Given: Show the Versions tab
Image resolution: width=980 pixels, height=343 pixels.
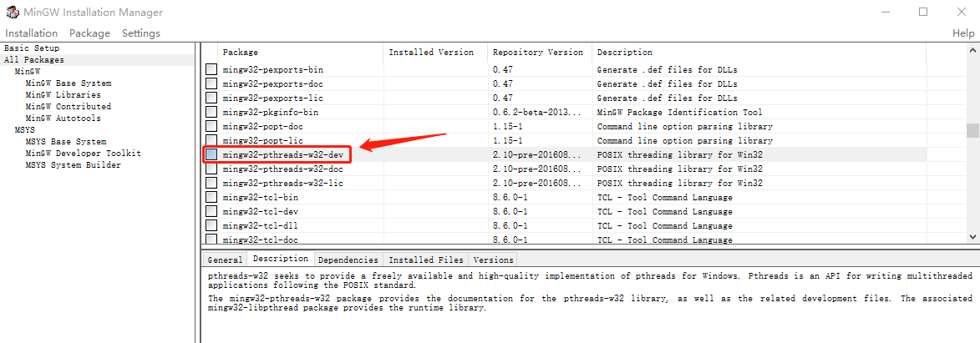Looking at the screenshot, I should point(493,260).
